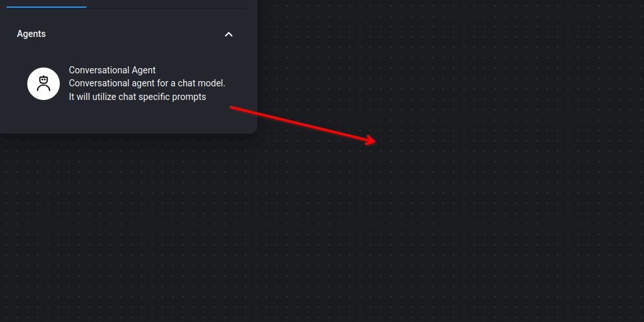Click the middle of the red arrow shaft
This screenshot has height=322, width=644.
(302, 124)
